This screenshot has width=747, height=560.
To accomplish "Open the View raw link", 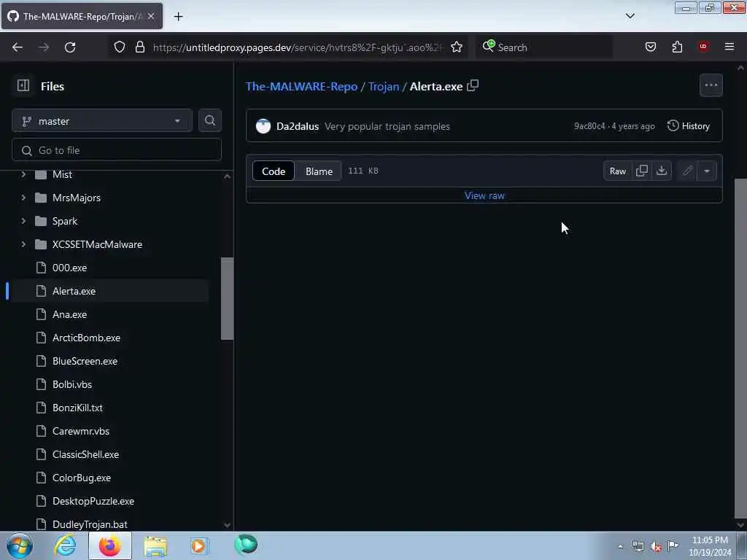I will click(484, 195).
